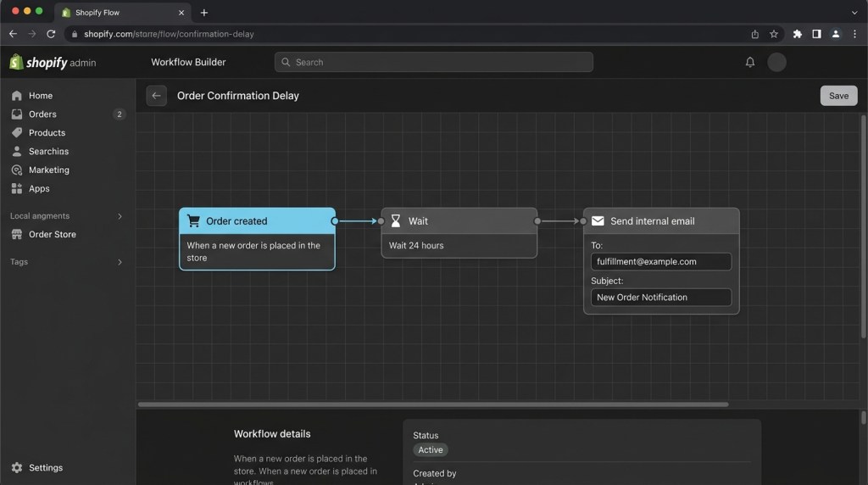Click the envelope email icon
Screen dimensions: 868x485
[x=598, y=221]
